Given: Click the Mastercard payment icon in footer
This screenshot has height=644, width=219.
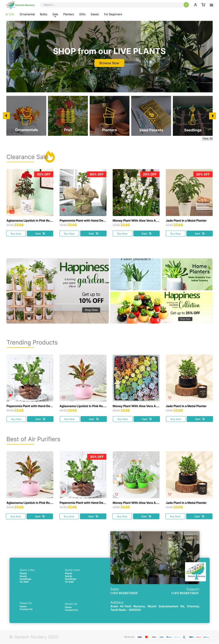Looking at the screenshot, I should coord(147,637).
